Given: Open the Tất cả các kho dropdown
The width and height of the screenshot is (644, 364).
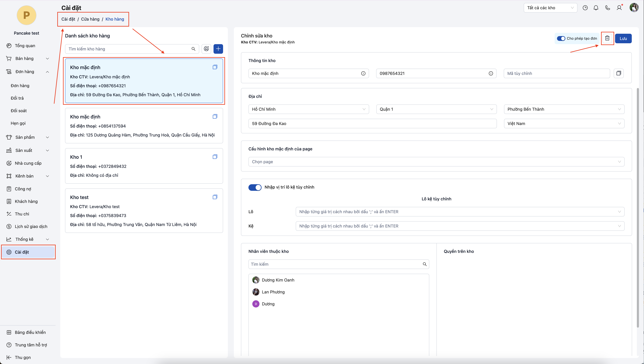Looking at the screenshot, I should click(550, 8).
